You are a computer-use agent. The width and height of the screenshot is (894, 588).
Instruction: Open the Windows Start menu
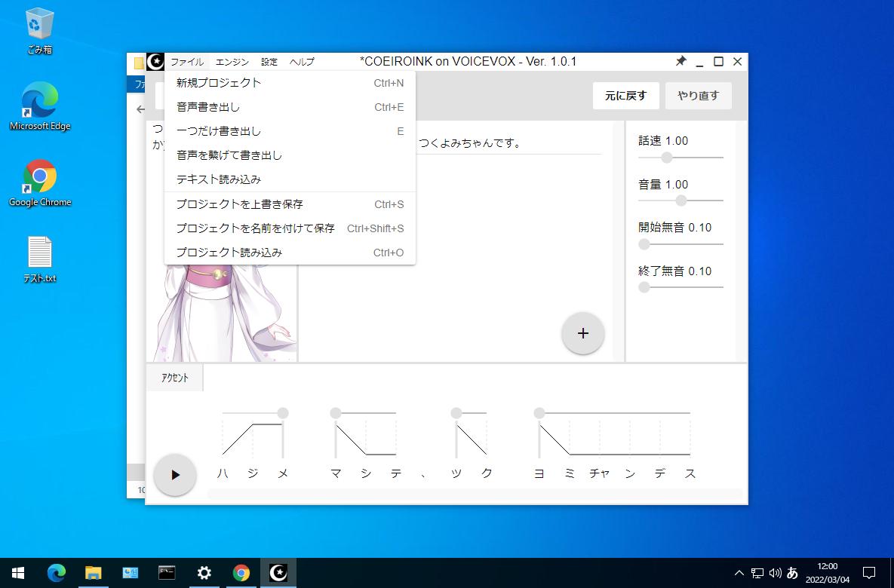[17, 573]
